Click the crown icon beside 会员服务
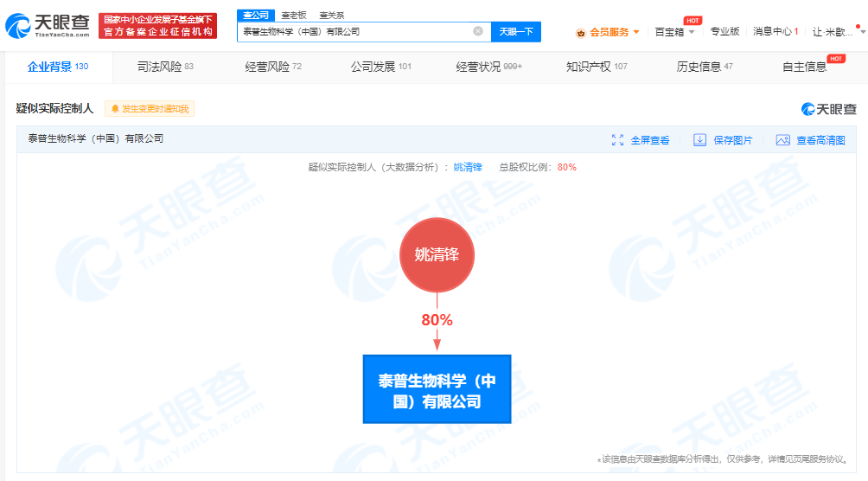This screenshot has height=481, width=868. tap(581, 33)
